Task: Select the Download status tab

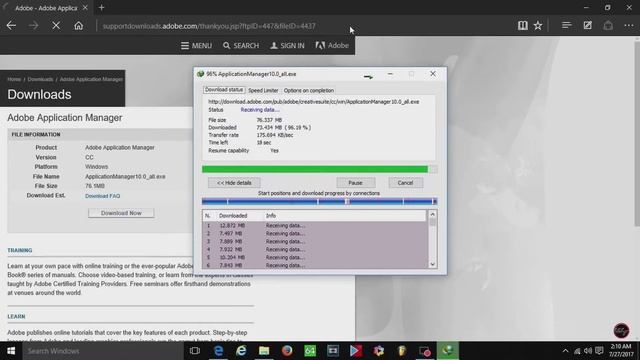Action: tap(224, 90)
